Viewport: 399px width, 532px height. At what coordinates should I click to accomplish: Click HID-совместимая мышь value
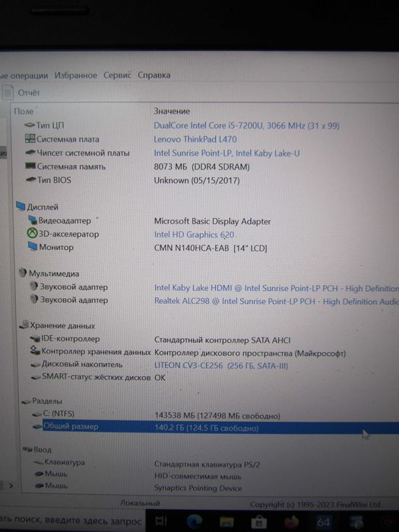pyautogui.click(x=198, y=477)
